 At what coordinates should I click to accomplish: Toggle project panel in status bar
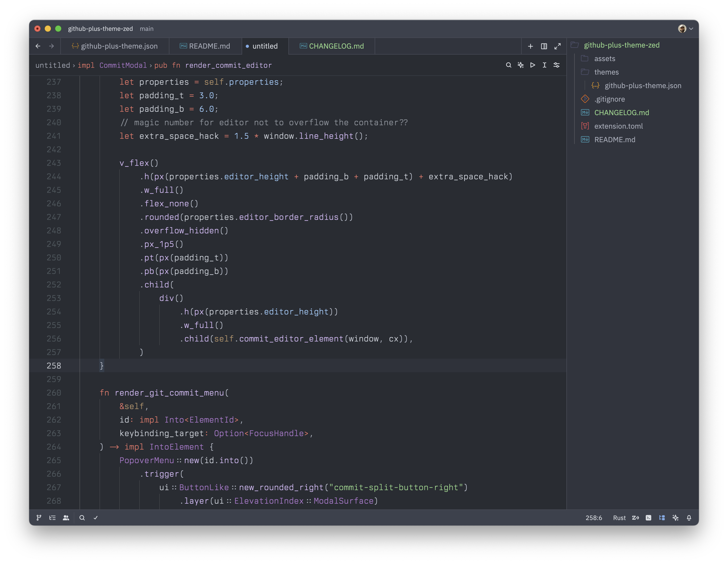[662, 518]
